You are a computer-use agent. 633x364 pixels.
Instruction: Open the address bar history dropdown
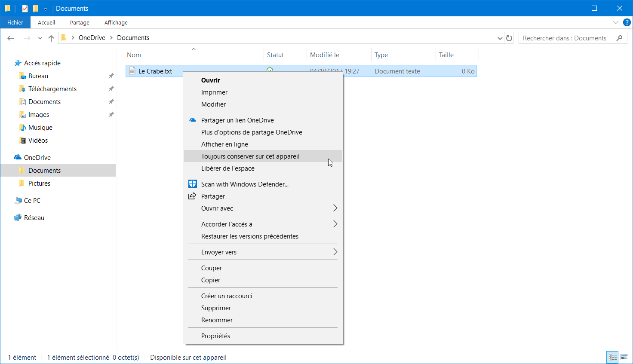(500, 38)
